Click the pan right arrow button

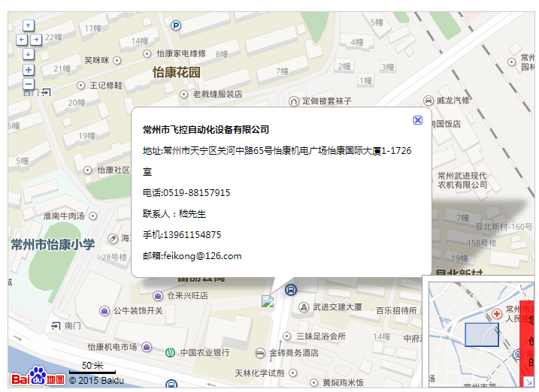(35, 39)
